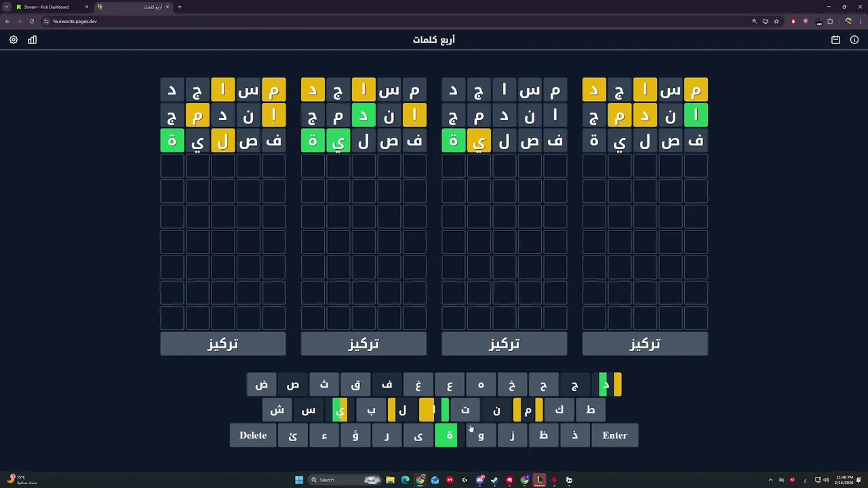The width and height of the screenshot is (868, 488).
Task: Open Steam from taskbar
Action: [x=494, y=480]
